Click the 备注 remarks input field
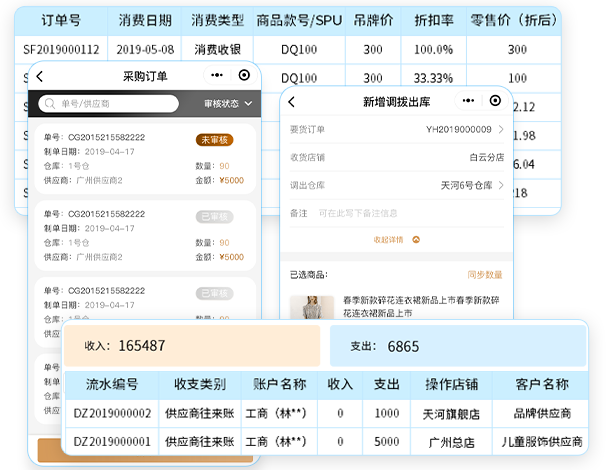The height and width of the screenshot is (470, 608). [x=397, y=213]
